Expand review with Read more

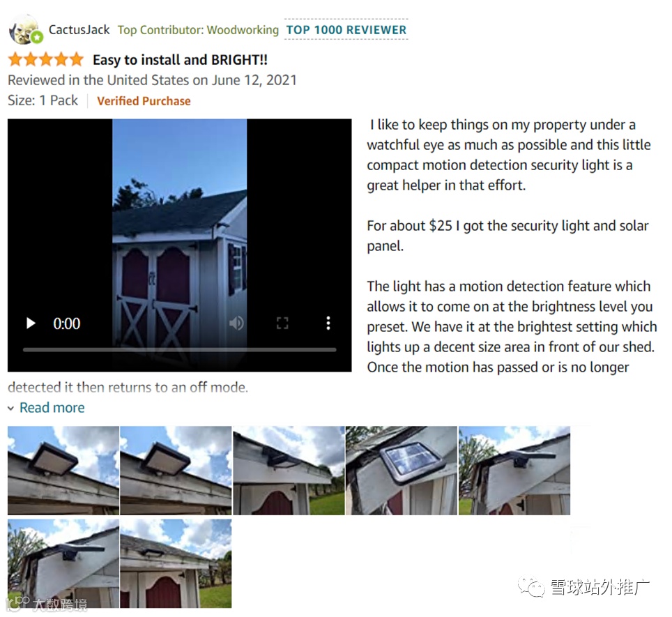tap(52, 407)
